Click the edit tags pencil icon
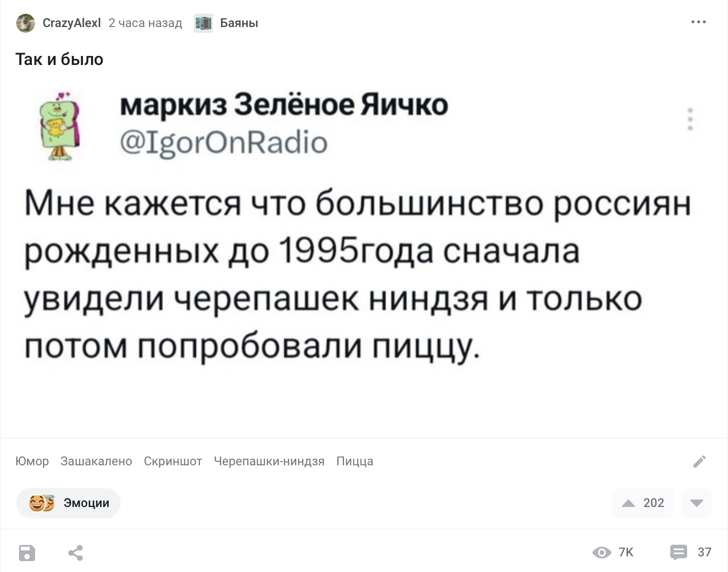The image size is (728, 572). point(699,461)
